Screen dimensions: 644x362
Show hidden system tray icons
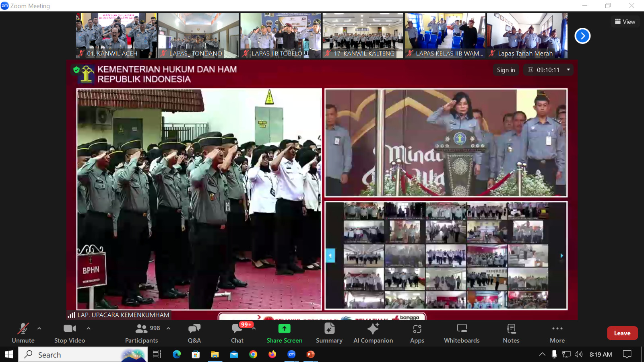click(x=542, y=354)
